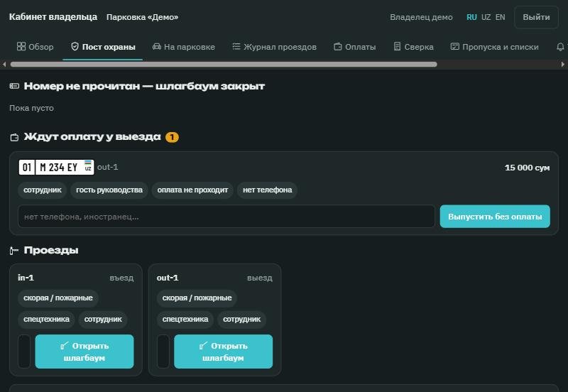568x392 pixels.
Task: Click the Обзор grid icon
Action: tap(21, 46)
